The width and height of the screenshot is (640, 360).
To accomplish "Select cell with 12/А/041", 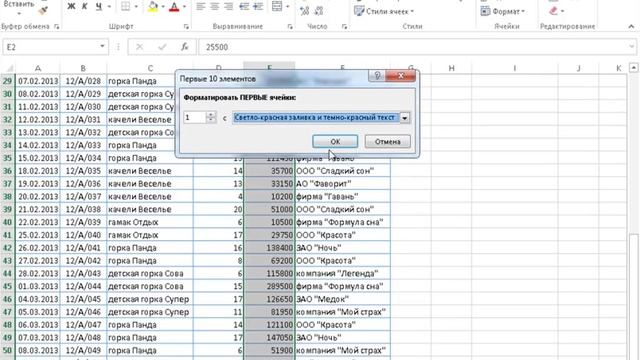I will [x=83, y=248].
